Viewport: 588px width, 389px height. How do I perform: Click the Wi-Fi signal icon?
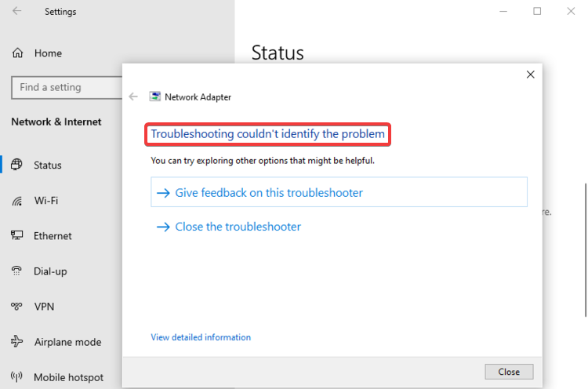tap(17, 201)
